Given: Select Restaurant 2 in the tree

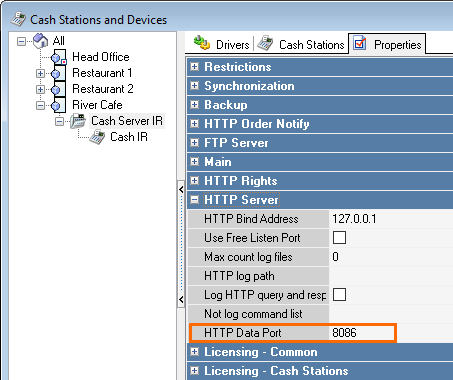Looking at the screenshot, I should coord(103,89).
